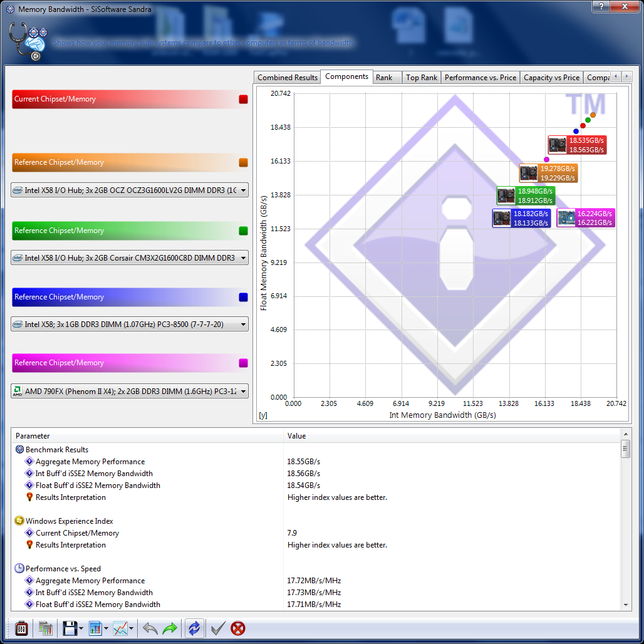Open the OCZ OCZ3G1600LV2G reference dropdown
This screenshot has height=644, width=644.
pyautogui.click(x=130, y=190)
